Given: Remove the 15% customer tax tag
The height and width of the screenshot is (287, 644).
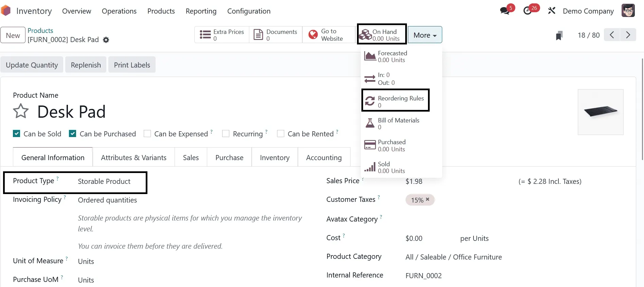Looking at the screenshot, I should click(428, 199).
